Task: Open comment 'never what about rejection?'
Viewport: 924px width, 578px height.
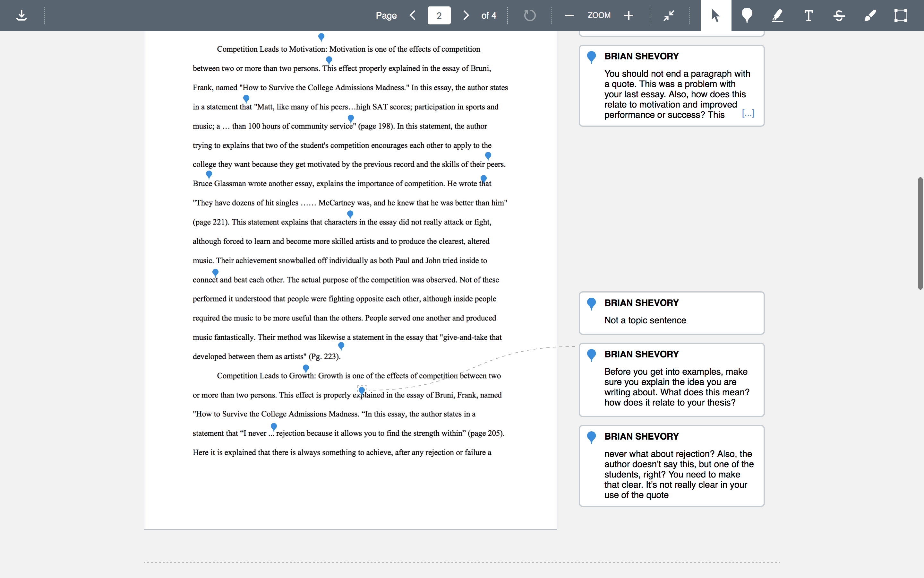Action: 672,466
